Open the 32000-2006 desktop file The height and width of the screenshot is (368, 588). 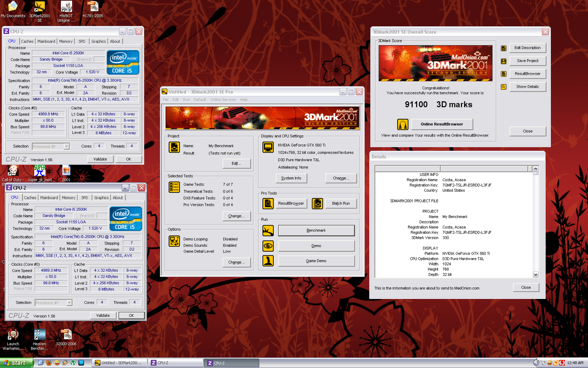pyautogui.click(x=66, y=337)
